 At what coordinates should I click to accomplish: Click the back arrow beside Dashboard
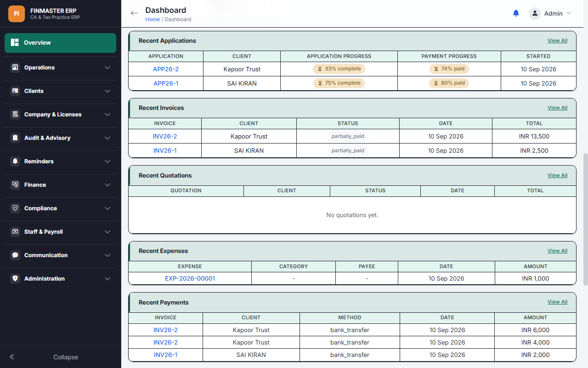click(x=134, y=13)
